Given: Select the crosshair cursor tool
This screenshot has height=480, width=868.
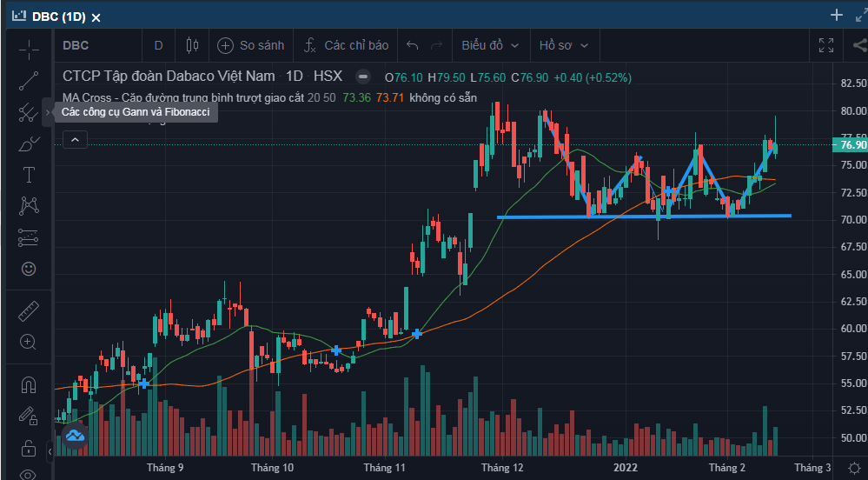Looking at the screenshot, I should click(29, 48).
